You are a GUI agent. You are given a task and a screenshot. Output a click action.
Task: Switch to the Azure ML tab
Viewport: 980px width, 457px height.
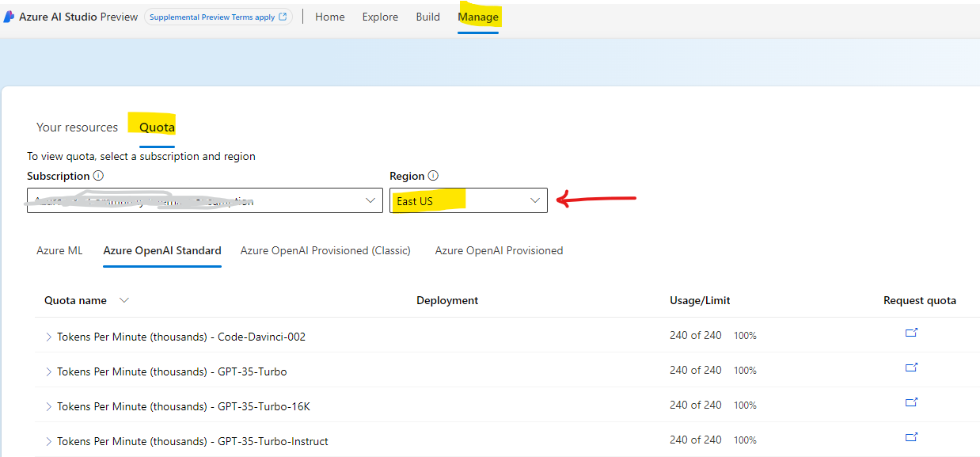(x=59, y=250)
